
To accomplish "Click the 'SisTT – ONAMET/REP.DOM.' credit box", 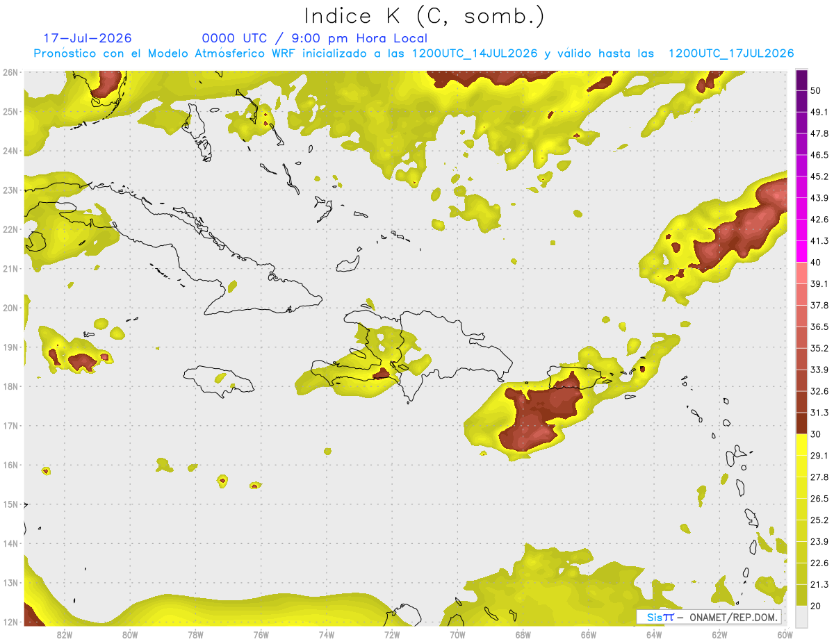I will 709,617.
